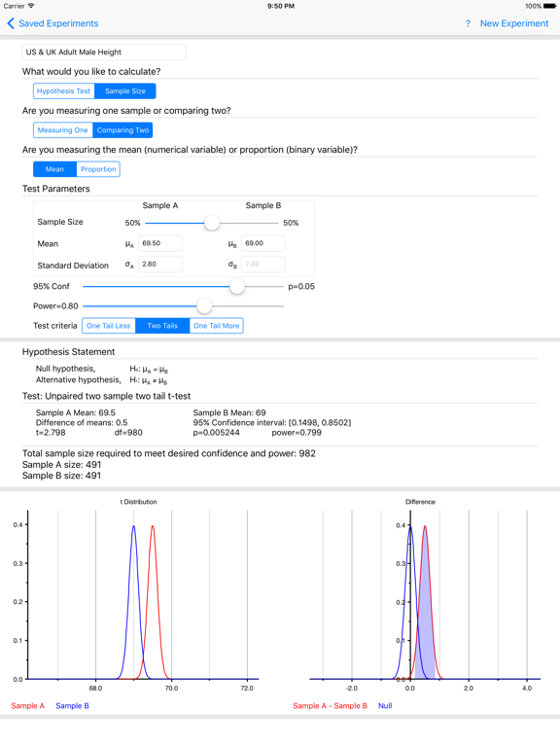
Task: Tap the Null legend label
Action: (x=385, y=706)
